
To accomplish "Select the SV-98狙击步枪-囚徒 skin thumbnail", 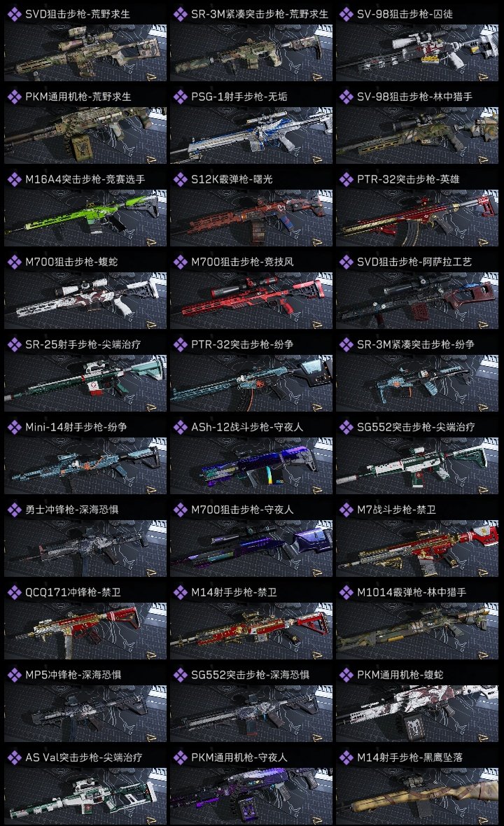I will (417, 52).
